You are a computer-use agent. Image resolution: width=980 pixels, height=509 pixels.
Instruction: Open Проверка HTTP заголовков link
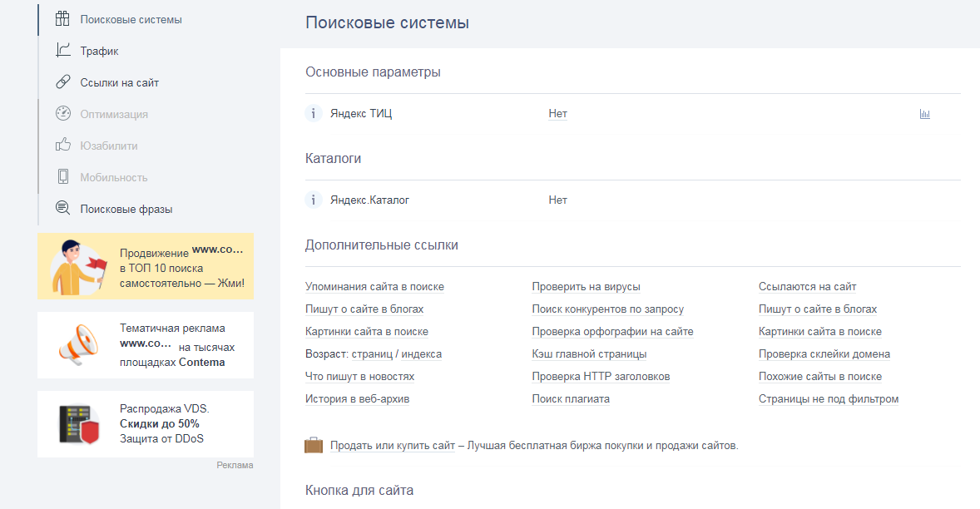point(601,377)
